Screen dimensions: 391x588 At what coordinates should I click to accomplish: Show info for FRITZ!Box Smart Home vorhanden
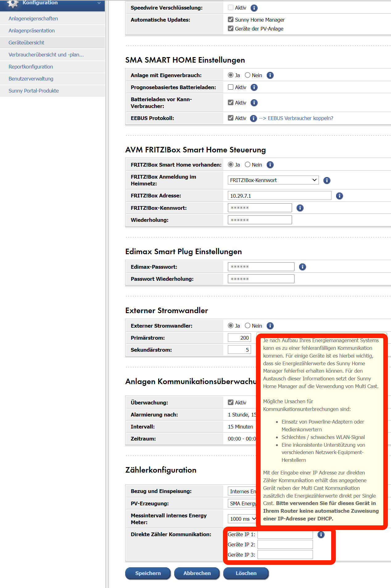270,165
